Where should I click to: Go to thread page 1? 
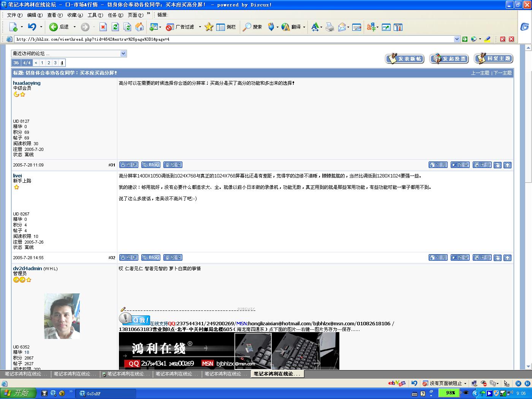(x=42, y=63)
